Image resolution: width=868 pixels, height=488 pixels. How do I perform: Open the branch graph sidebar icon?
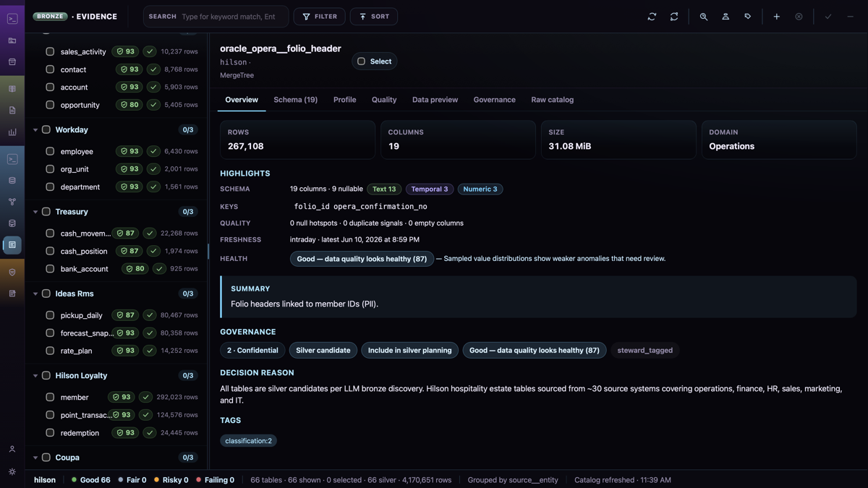coord(12,202)
